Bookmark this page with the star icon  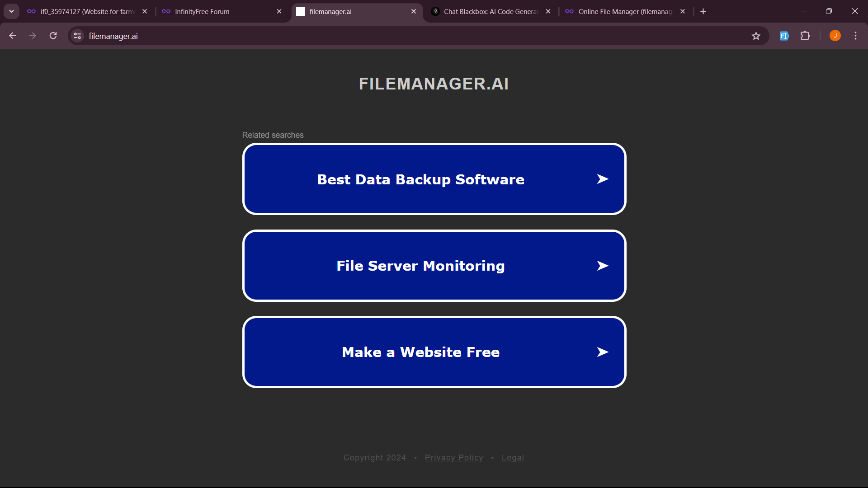coord(756,36)
